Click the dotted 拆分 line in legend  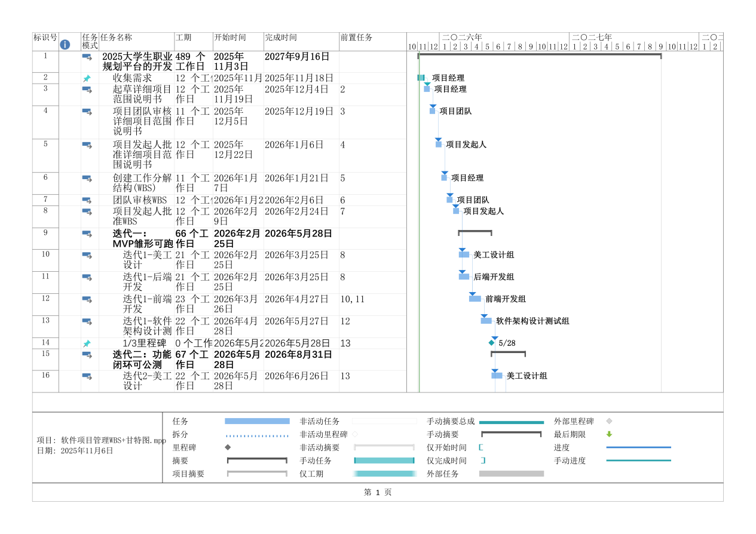[x=257, y=435]
